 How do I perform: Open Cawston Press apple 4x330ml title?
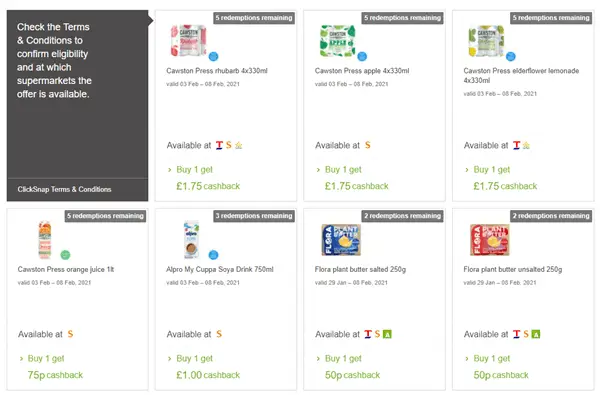point(362,71)
